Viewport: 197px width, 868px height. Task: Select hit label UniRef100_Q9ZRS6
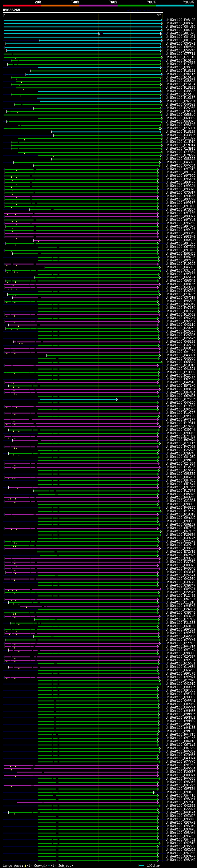[180, 853]
